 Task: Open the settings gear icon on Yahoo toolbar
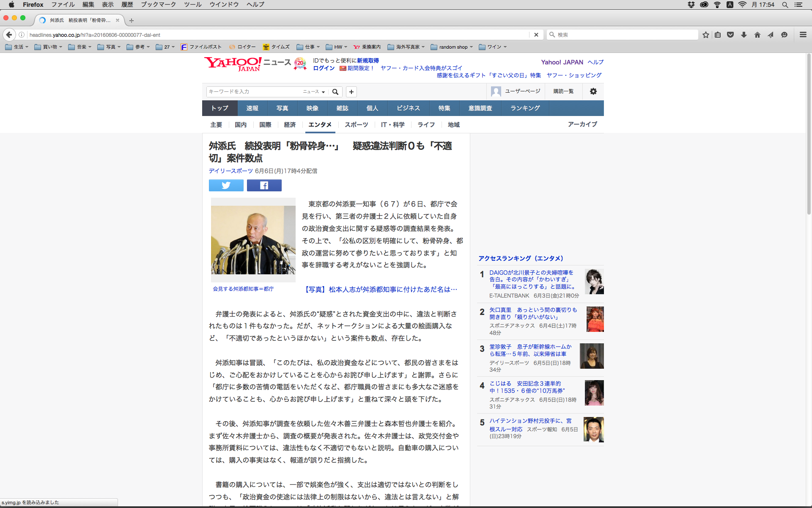click(593, 91)
